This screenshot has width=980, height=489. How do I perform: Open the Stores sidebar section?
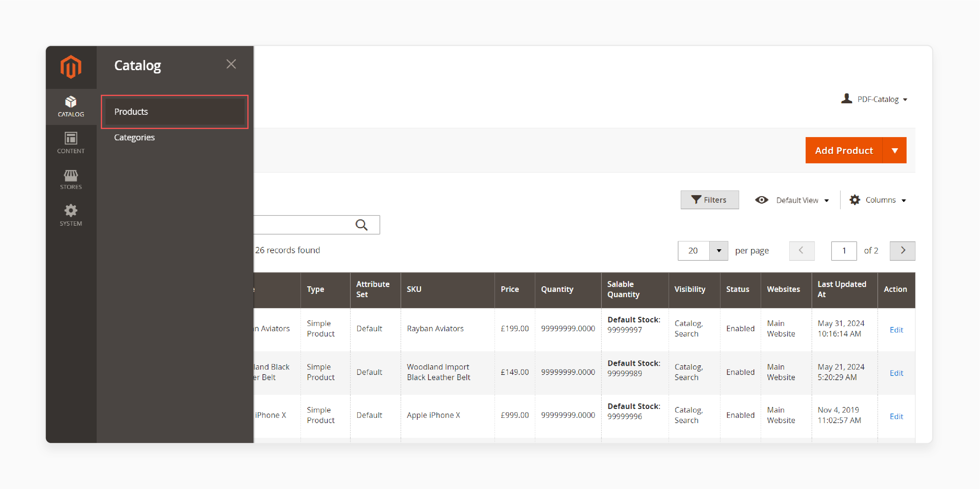[71, 180]
